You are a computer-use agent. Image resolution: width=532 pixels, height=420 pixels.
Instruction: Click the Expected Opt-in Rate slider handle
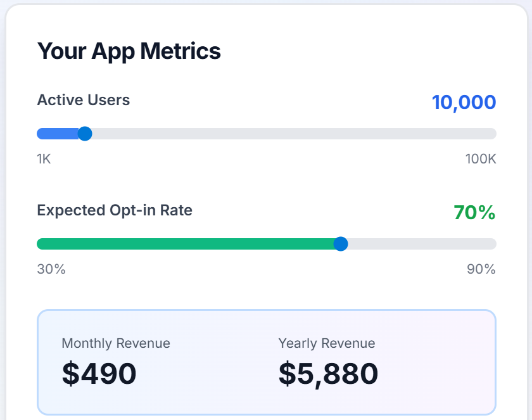pyautogui.click(x=341, y=244)
